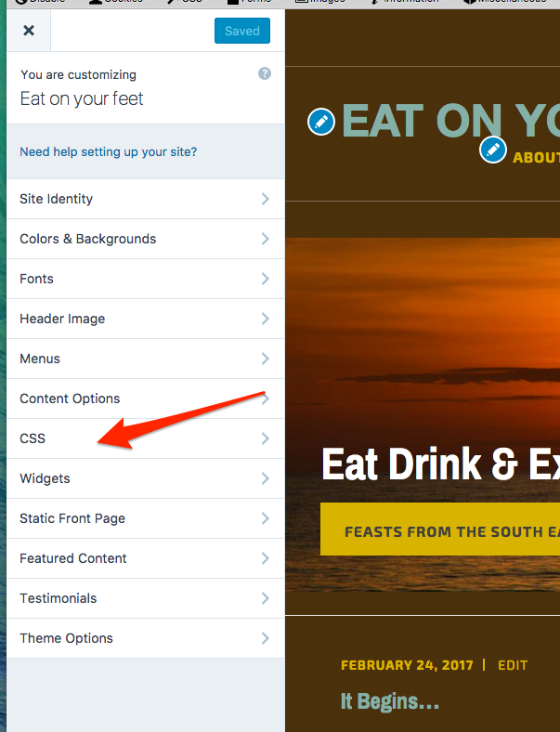
Task: Expand the Theme Options chevron
Action: pyautogui.click(x=265, y=638)
